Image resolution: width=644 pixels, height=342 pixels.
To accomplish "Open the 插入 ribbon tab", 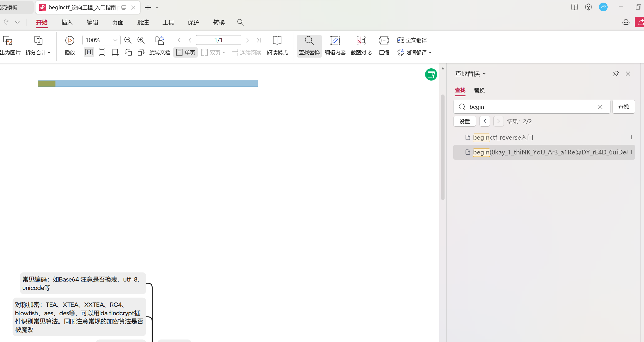I will (x=67, y=22).
